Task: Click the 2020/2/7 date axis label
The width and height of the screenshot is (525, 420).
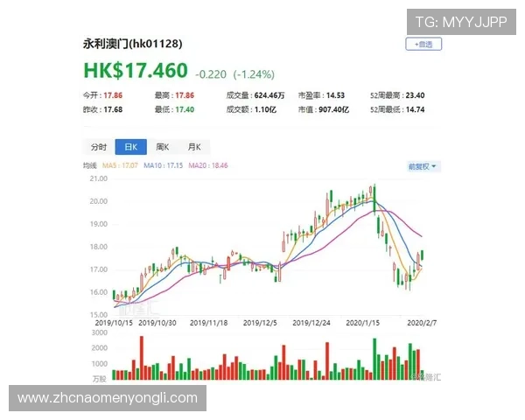Action: (x=422, y=323)
